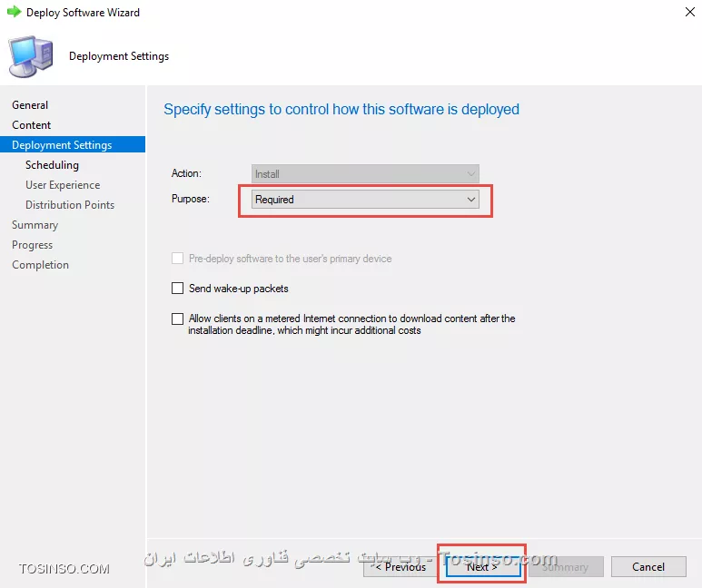702x588 pixels.
Task: Select Progress in the sidebar
Action: 32,245
